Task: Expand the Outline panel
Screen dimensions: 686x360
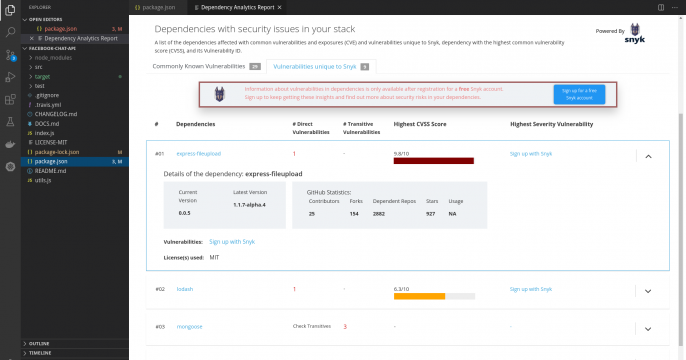Action: point(74,343)
